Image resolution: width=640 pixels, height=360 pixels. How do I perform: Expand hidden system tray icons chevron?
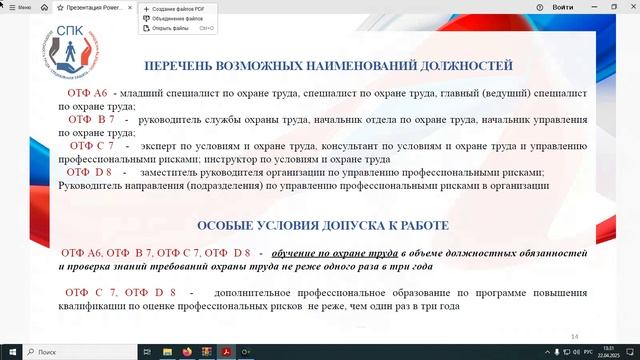(x=547, y=352)
